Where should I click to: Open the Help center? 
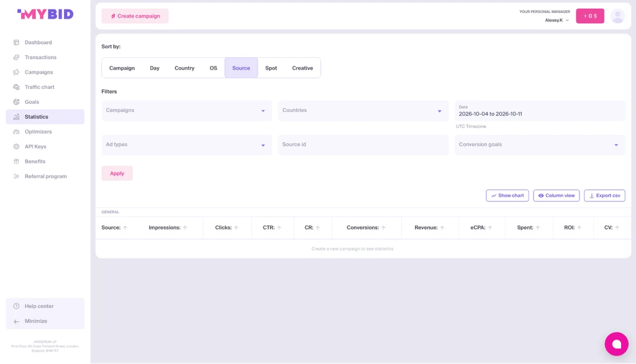point(45,306)
